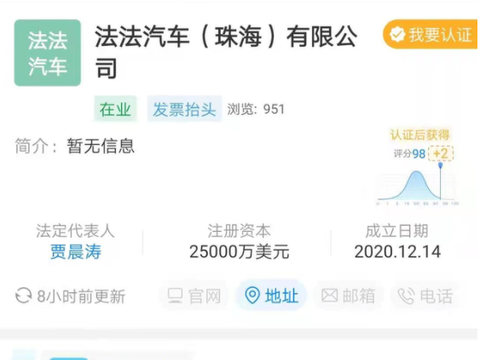
Task: Tap the monitor icon for 官网
Action: [x=175, y=295]
